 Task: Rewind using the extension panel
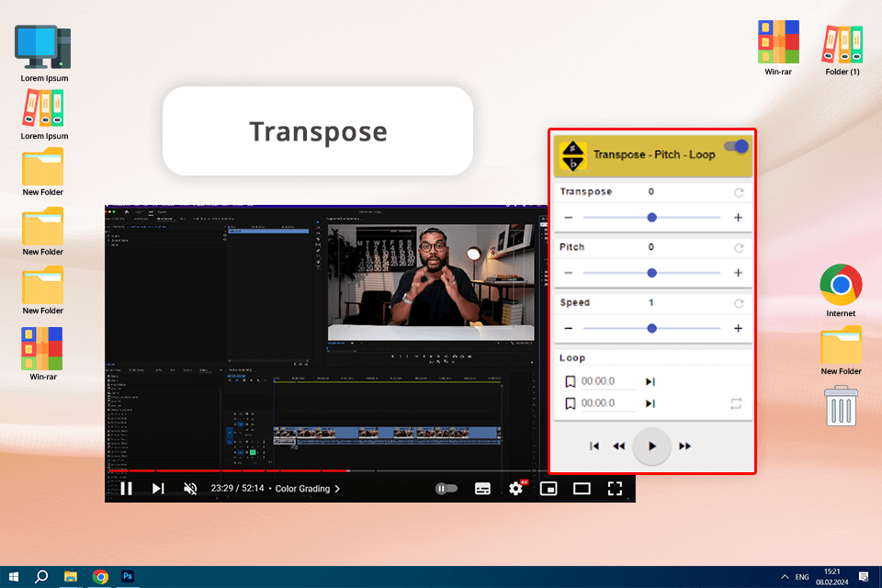click(x=618, y=447)
